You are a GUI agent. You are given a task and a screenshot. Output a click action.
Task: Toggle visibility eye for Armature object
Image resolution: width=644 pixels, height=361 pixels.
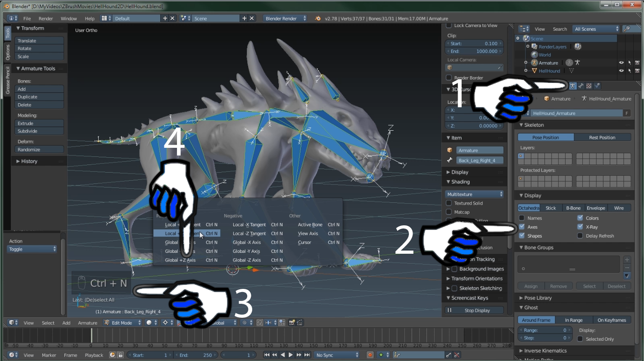click(621, 63)
